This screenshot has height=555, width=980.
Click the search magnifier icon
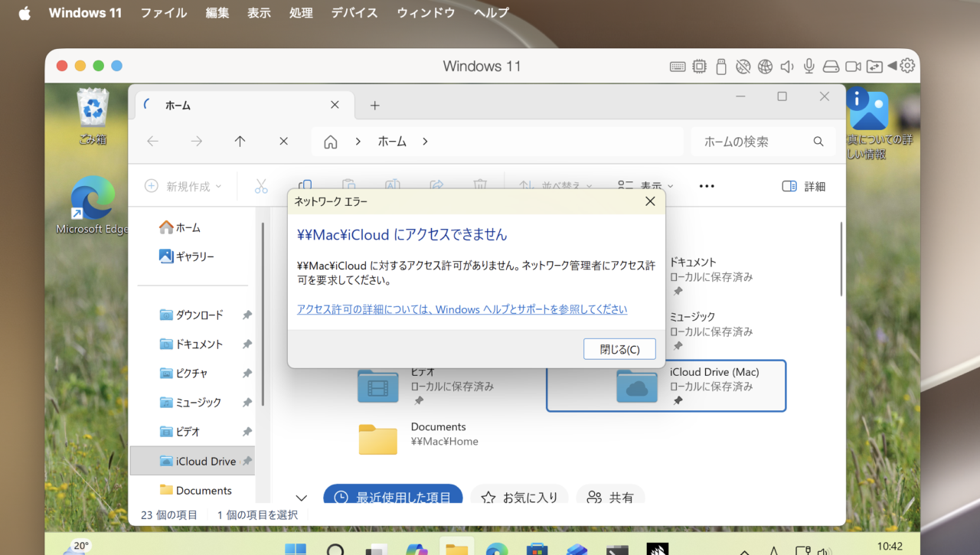pyautogui.click(x=818, y=142)
